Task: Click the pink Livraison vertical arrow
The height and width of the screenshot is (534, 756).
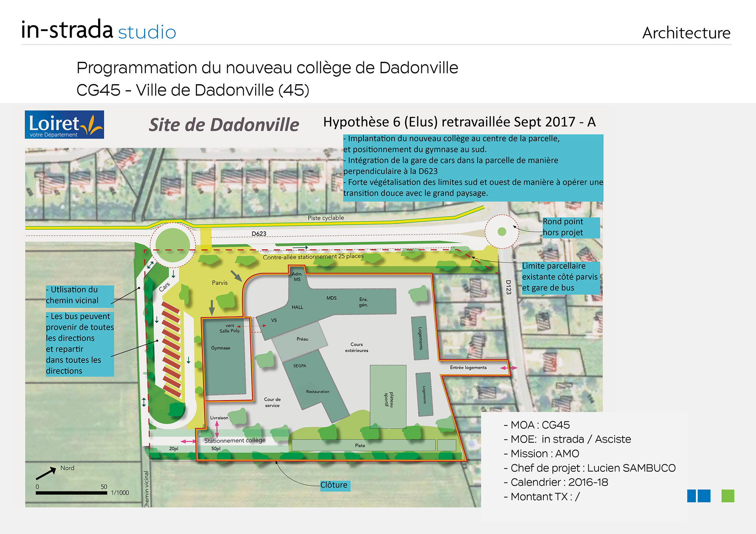Action: click(217, 429)
